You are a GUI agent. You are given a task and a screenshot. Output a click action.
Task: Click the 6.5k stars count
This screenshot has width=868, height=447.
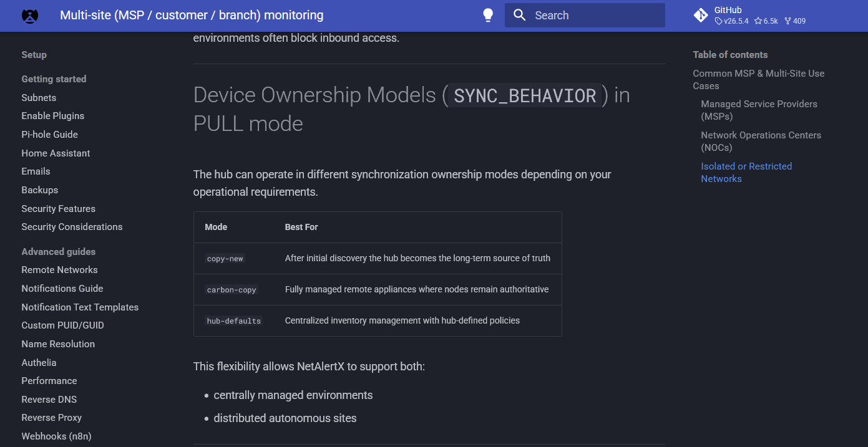pos(766,21)
